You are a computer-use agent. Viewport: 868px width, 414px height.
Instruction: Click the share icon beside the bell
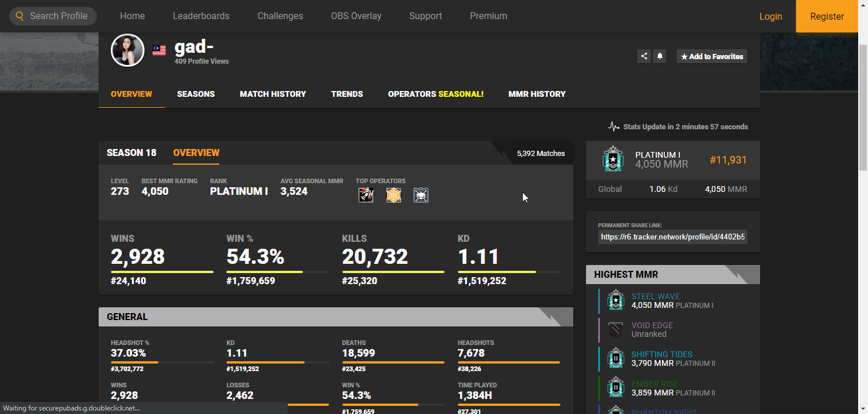pos(643,56)
